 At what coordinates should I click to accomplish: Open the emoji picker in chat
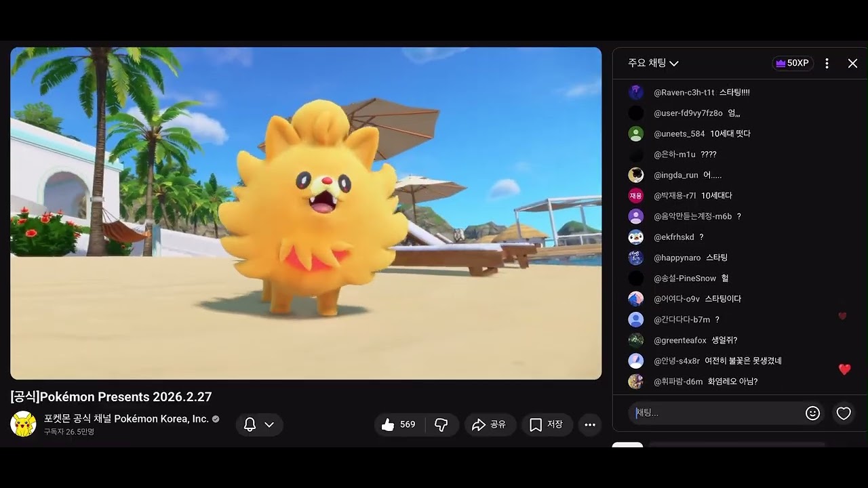[x=812, y=413]
